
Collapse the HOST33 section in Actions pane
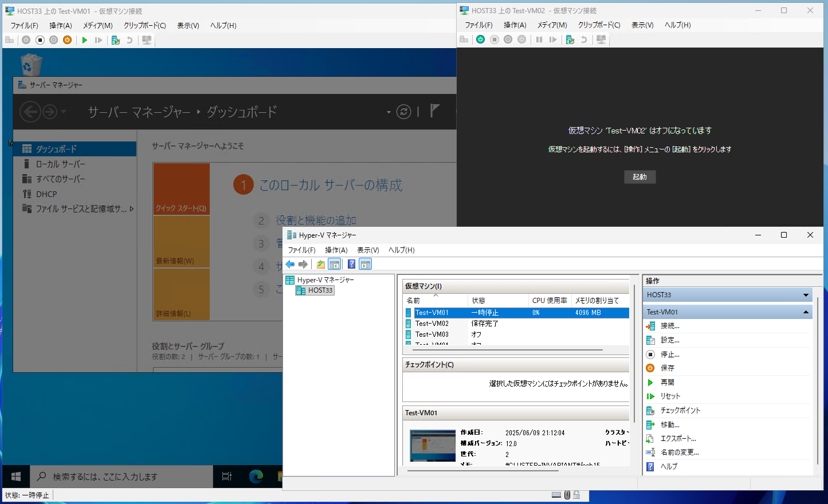(806, 296)
